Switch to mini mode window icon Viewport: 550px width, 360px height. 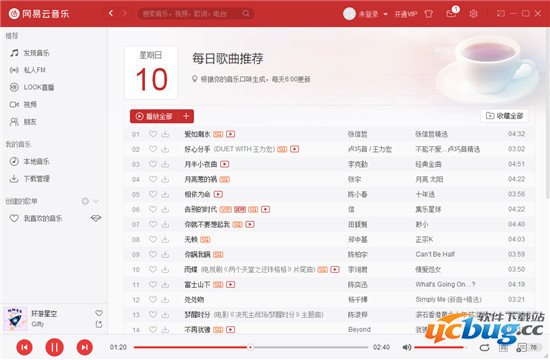(500, 13)
